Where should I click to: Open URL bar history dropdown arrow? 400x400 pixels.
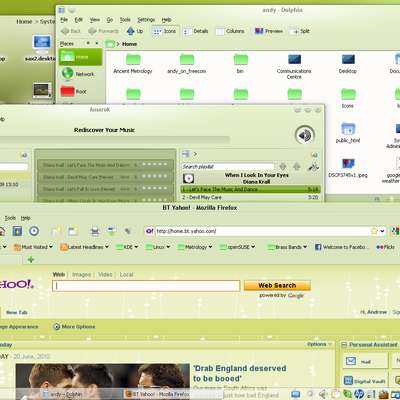click(383, 231)
